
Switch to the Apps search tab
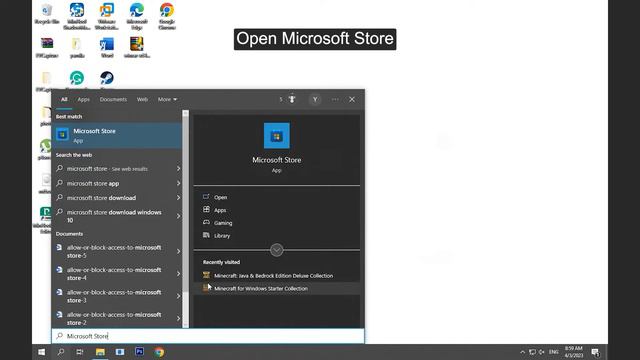(x=83, y=99)
